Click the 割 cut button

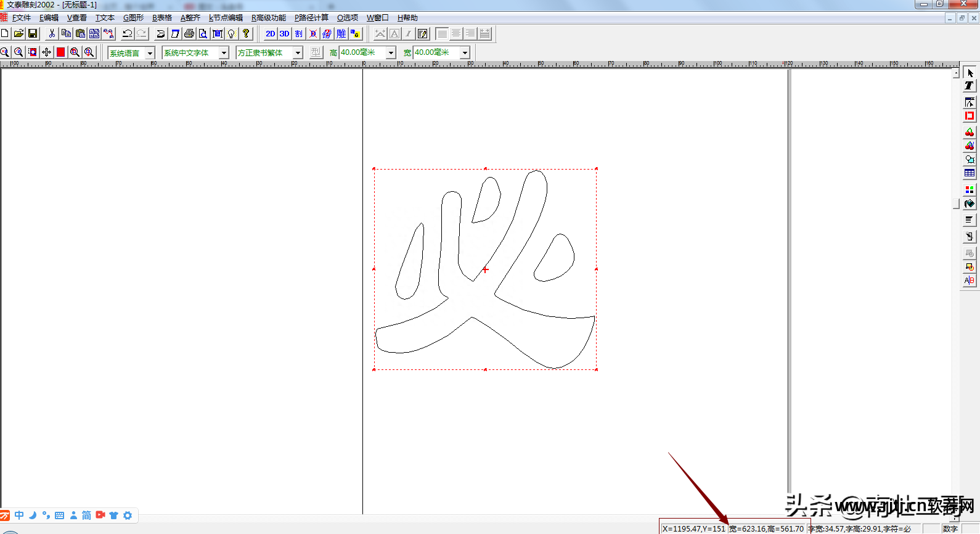[299, 34]
